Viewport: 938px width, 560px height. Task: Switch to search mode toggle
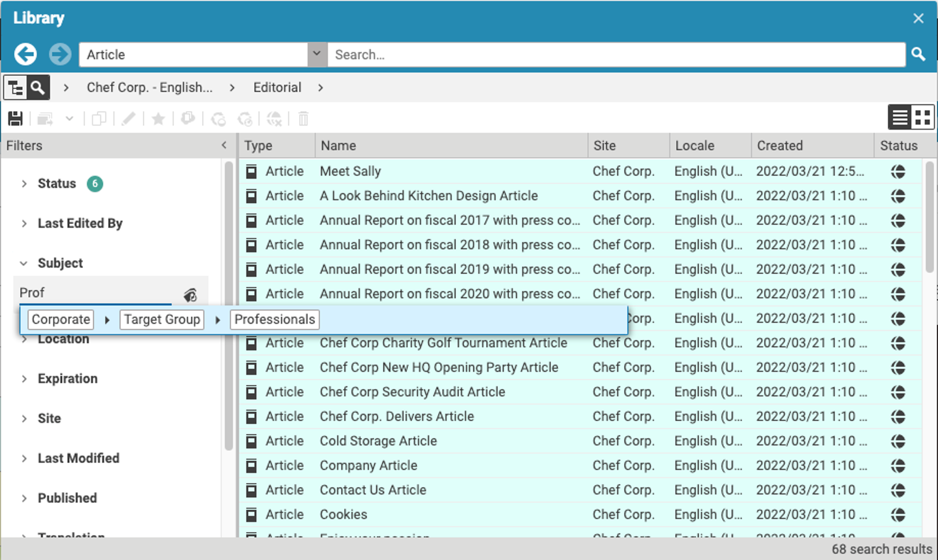click(38, 88)
